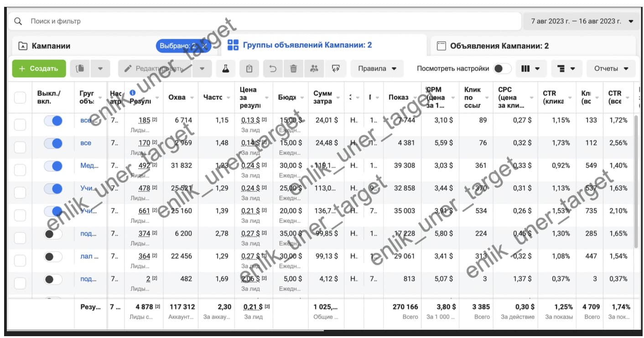Open the лал... ad set link
The image size is (644, 338).
[x=89, y=256]
